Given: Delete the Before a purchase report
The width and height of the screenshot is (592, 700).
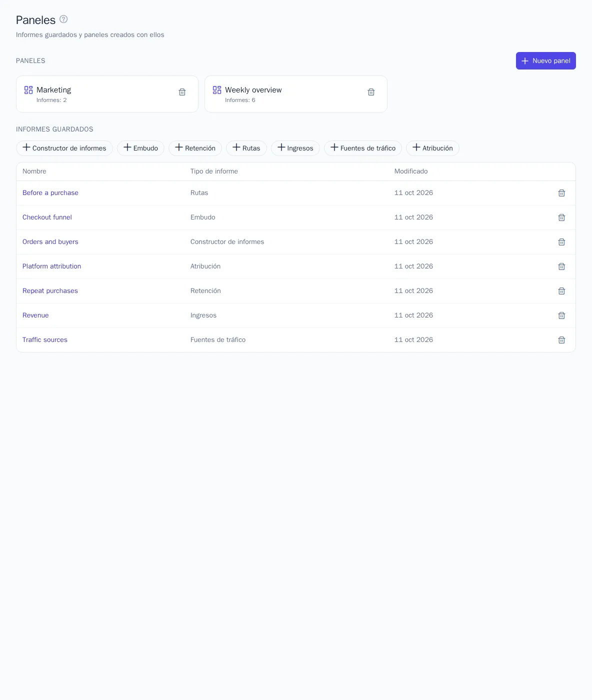Looking at the screenshot, I should tap(561, 193).
